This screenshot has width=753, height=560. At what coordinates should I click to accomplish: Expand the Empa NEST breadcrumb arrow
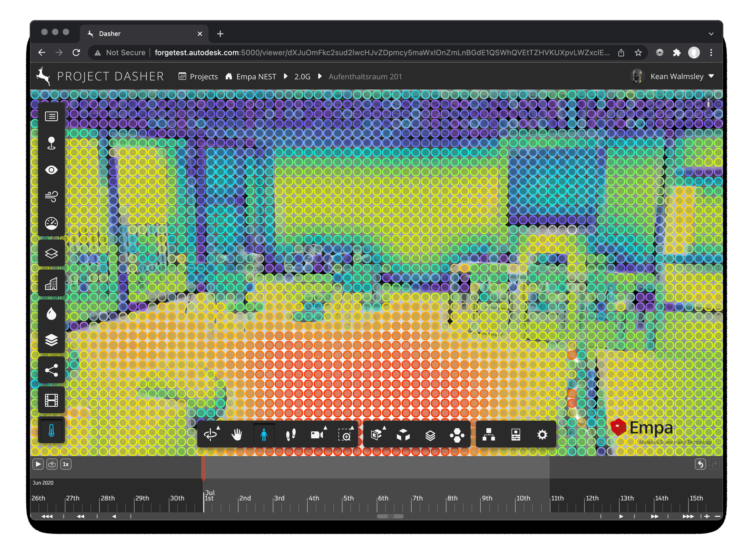click(x=285, y=77)
